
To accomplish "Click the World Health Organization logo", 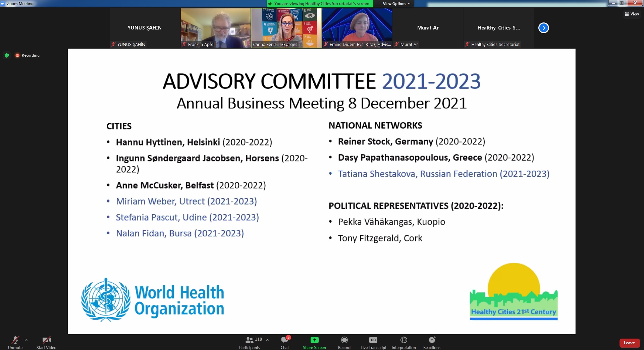I will click(153, 300).
